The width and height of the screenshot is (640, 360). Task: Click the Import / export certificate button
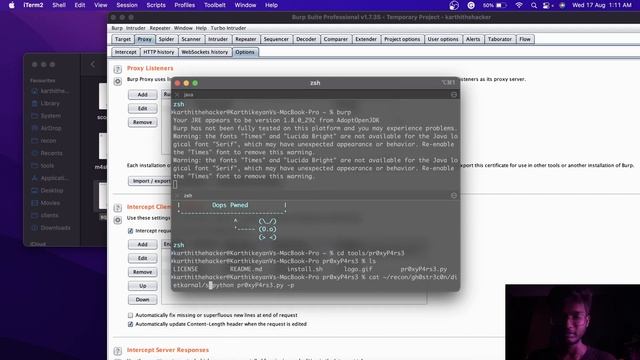click(151, 181)
